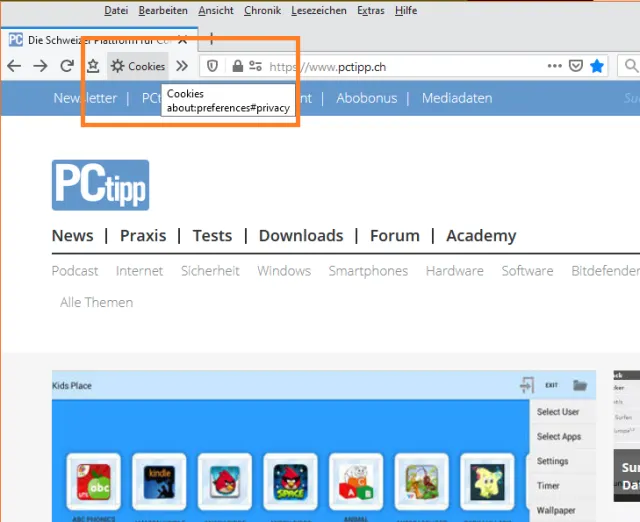Screen dimensions: 640x522
Task: Click the tracking protection shield icon
Action: pos(213,66)
